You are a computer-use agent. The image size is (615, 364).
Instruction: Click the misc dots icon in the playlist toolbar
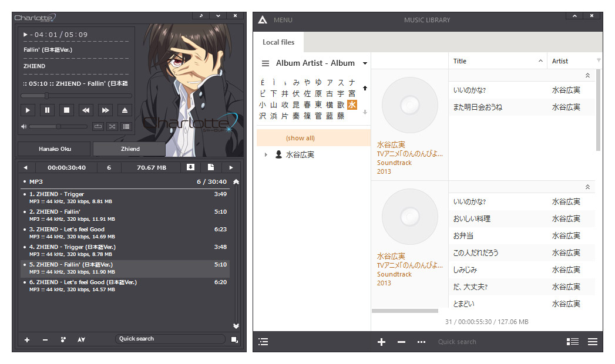pyautogui.click(x=63, y=340)
